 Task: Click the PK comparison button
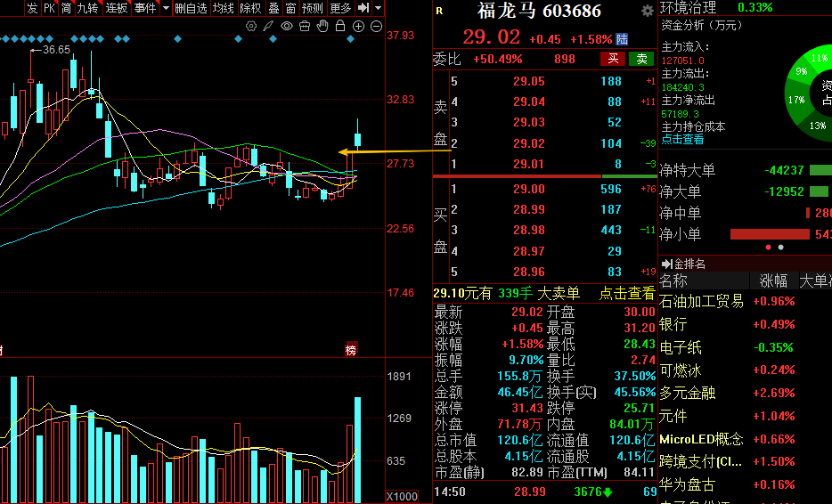[49, 8]
